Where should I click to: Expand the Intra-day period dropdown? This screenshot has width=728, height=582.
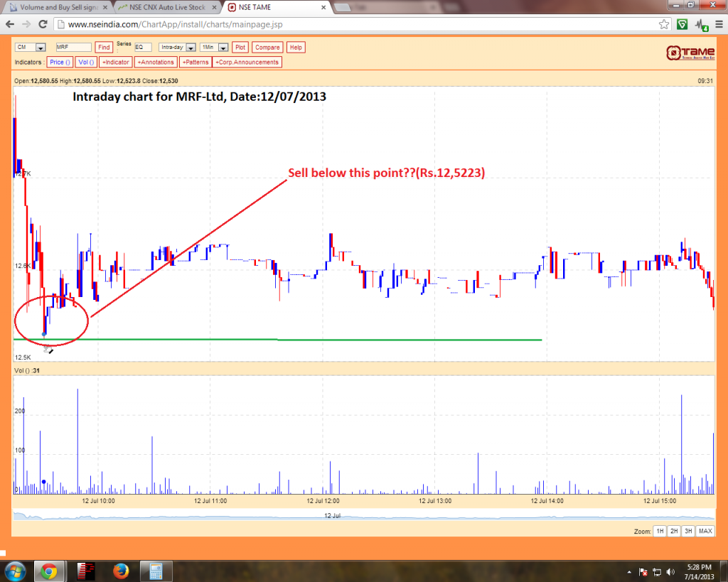(x=191, y=48)
